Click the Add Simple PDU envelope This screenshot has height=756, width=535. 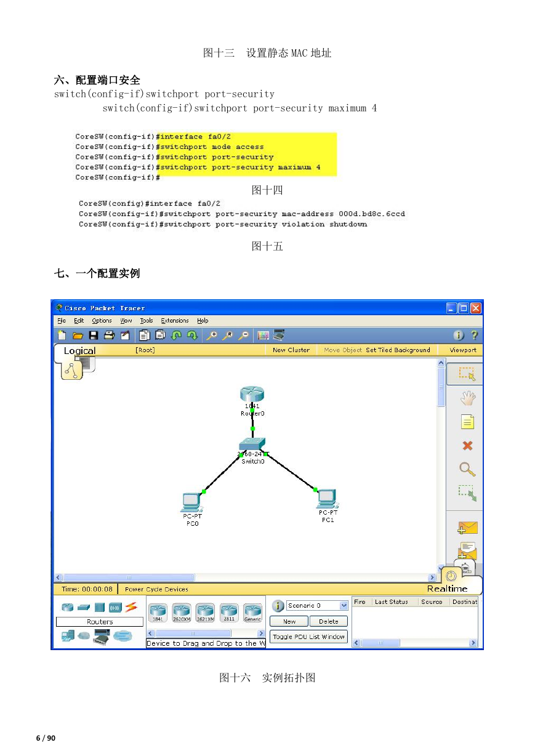468,528
